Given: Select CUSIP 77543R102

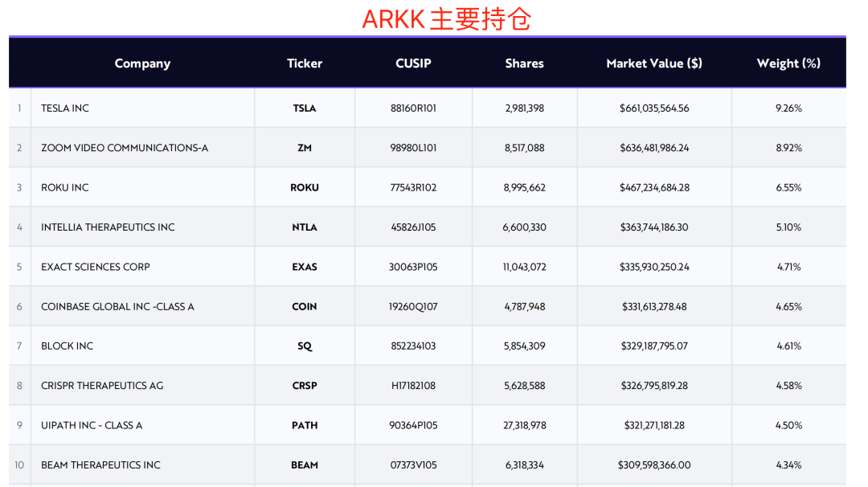Looking at the screenshot, I should coord(414,187).
